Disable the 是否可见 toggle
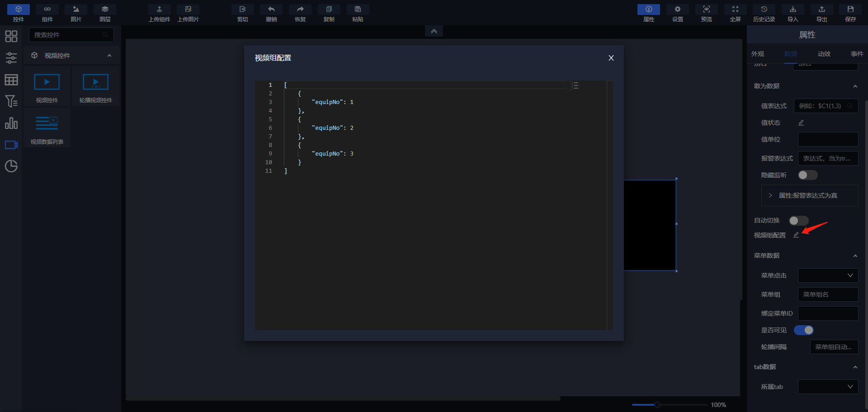 (x=804, y=330)
